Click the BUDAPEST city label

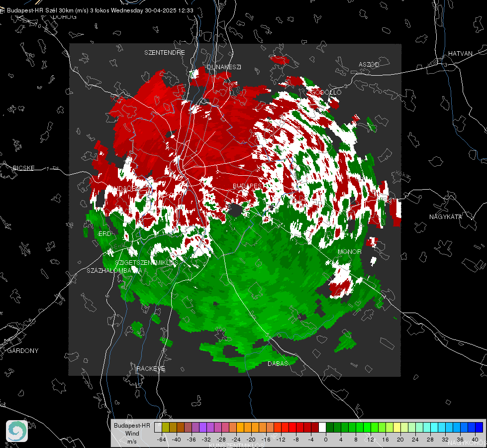[248, 186]
